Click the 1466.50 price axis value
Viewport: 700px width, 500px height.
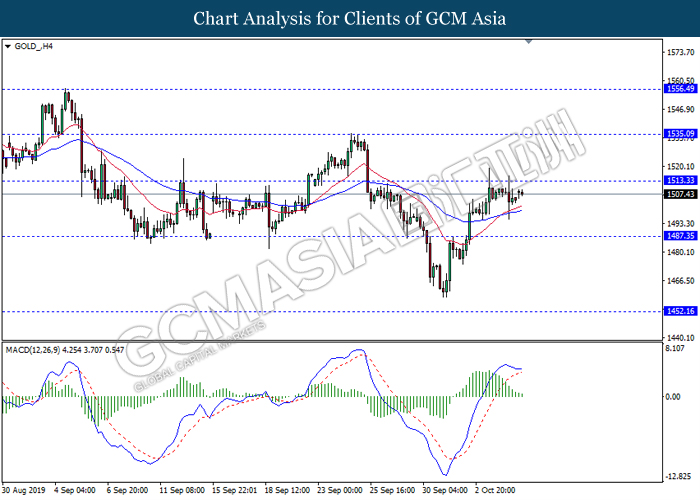[x=680, y=281]
